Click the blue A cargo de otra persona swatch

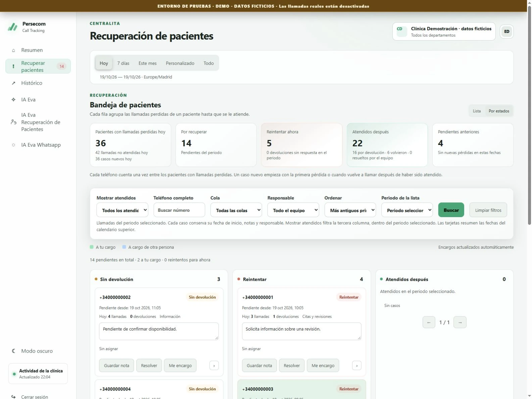pyautogui.click(x=124, y=247)
